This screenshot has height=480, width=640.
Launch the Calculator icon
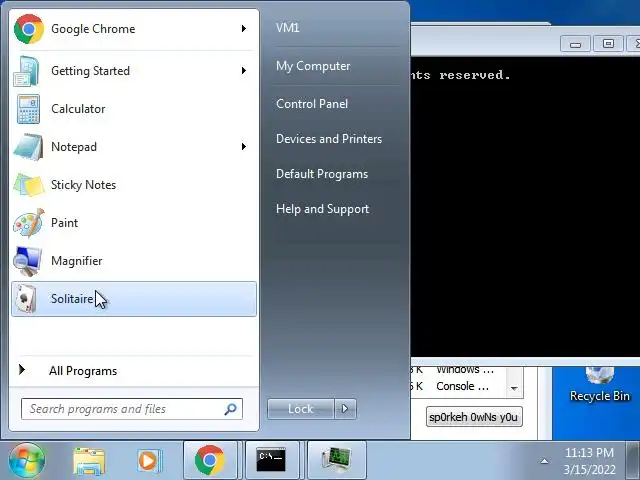pyautogui.click(x=28, y=109)
